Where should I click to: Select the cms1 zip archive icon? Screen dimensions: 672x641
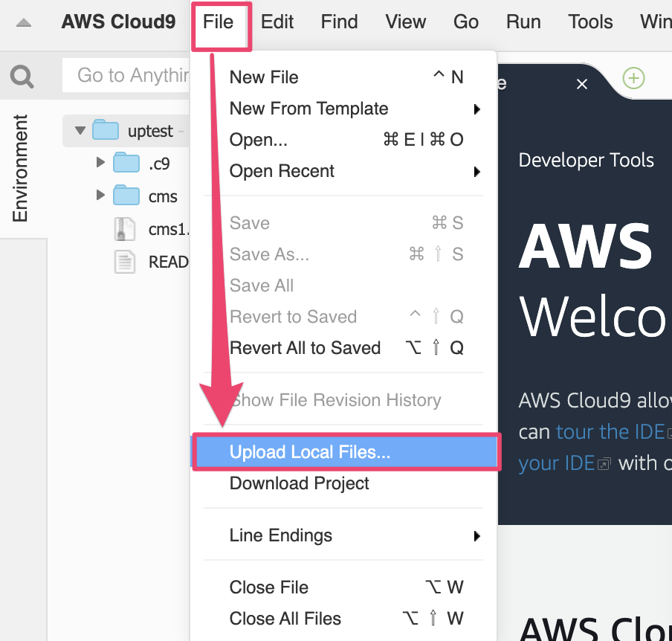point(125,229)
